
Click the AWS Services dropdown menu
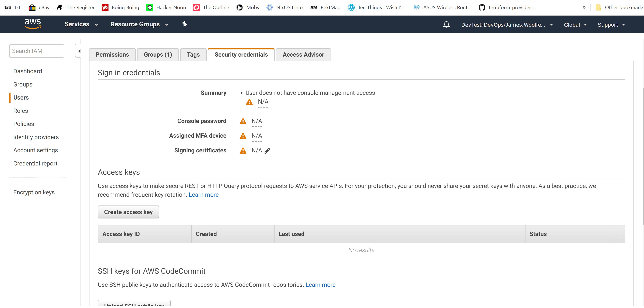pos(81,24)
